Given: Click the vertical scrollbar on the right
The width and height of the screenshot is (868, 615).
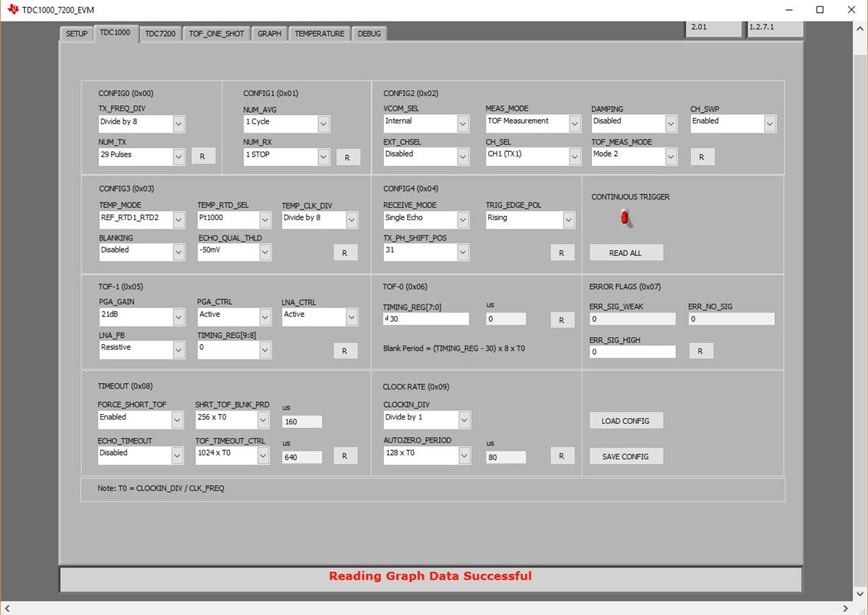Looking at the screenshot, I should [x=860, y=310].
